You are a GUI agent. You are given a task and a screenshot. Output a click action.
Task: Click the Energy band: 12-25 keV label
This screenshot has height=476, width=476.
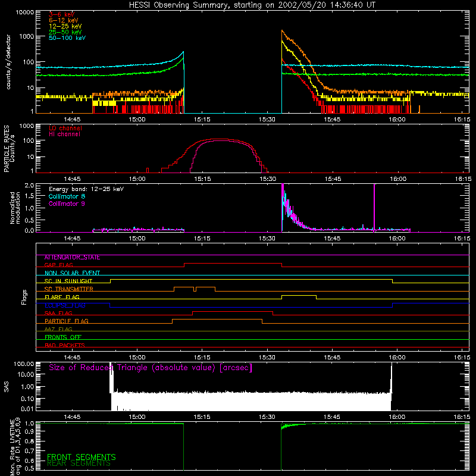[86, 189]
